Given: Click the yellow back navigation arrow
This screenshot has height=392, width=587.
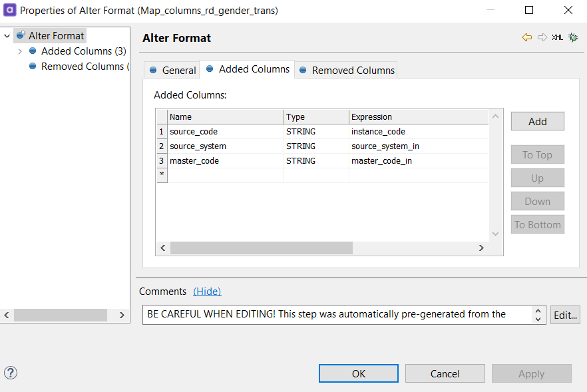Looking at the screenshot, I should tap(527, 39).
